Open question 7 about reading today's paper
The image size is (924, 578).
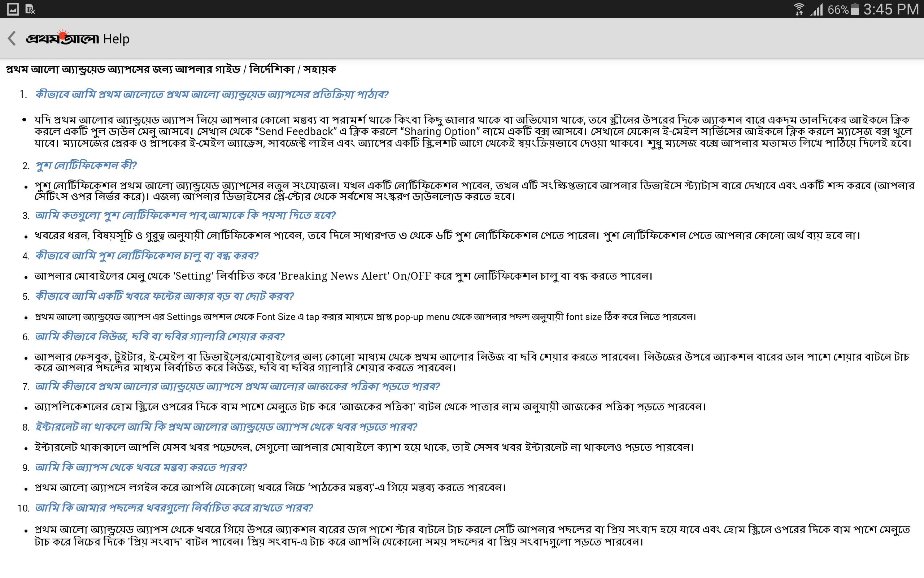tap(237, 387)
